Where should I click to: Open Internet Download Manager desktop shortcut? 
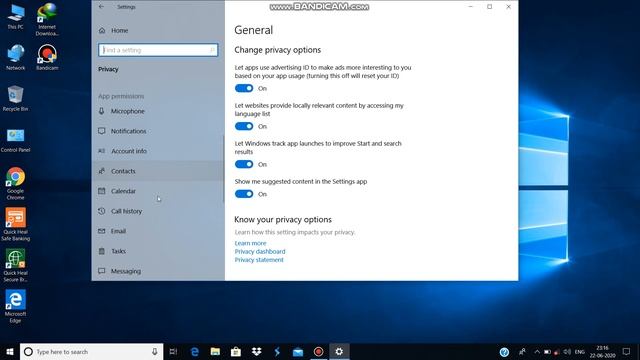click(x=47, y=19)
